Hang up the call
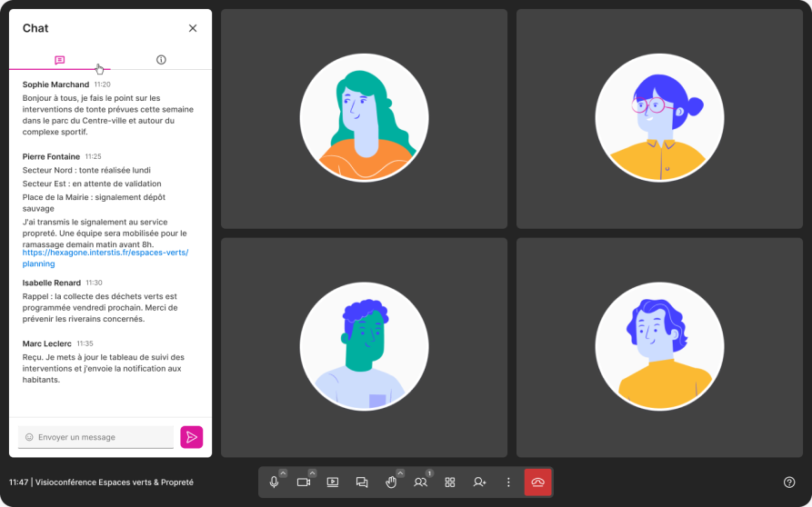 coord(537,482)
